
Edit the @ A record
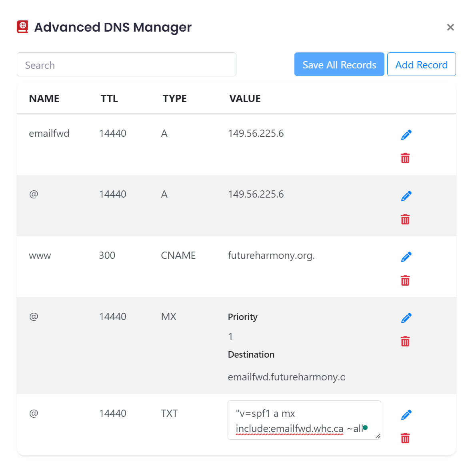click(x=406, y=196)
